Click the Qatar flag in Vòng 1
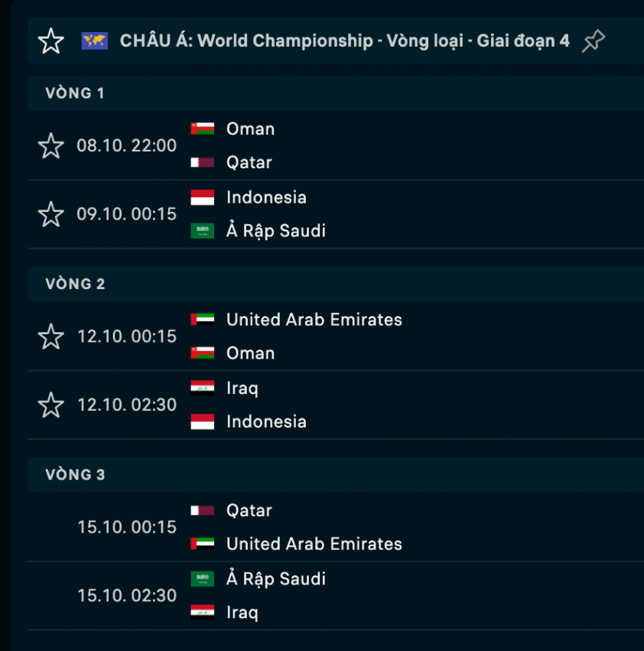The height and width of the screenshot is (651, 644). (203, 163)
